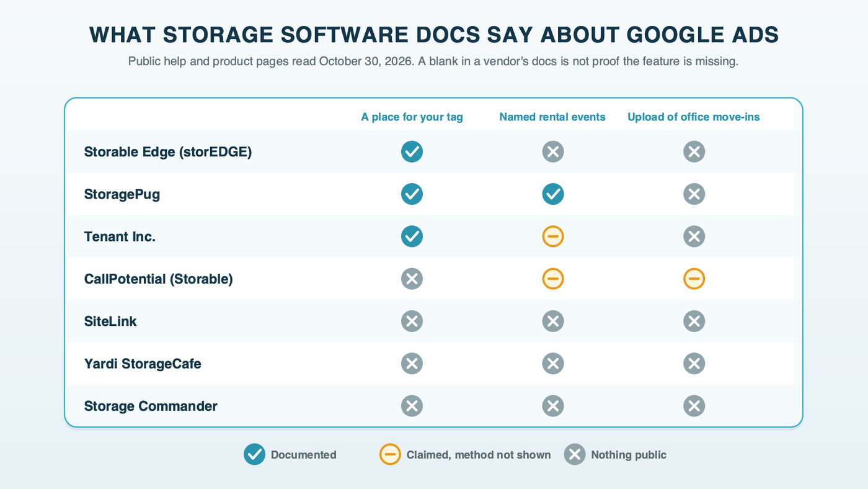Image resolution: width=868 pixels, height=489 pixels.
Task: Click the Storable Edge tag checkmark icon
Action: coord(412,151)
